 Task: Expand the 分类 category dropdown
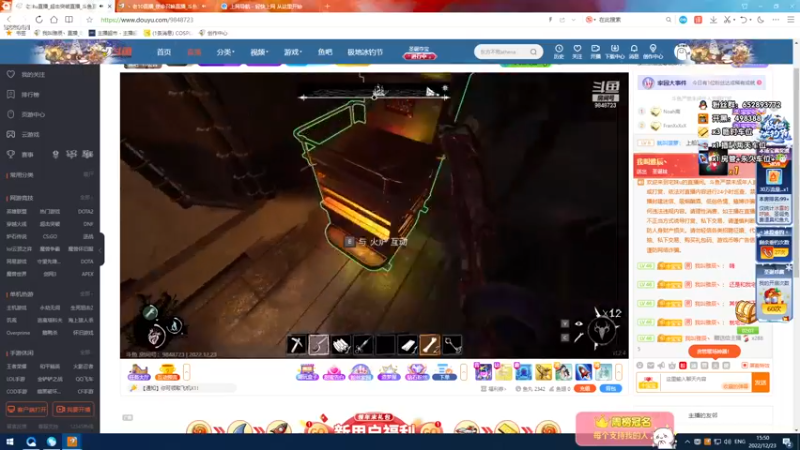(x=225, y=52)
